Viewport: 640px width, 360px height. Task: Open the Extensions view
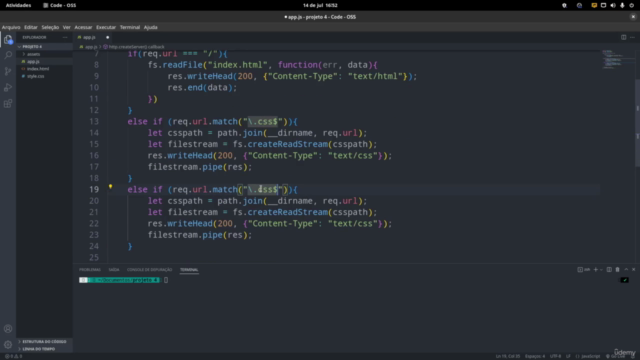pos(8,103)
